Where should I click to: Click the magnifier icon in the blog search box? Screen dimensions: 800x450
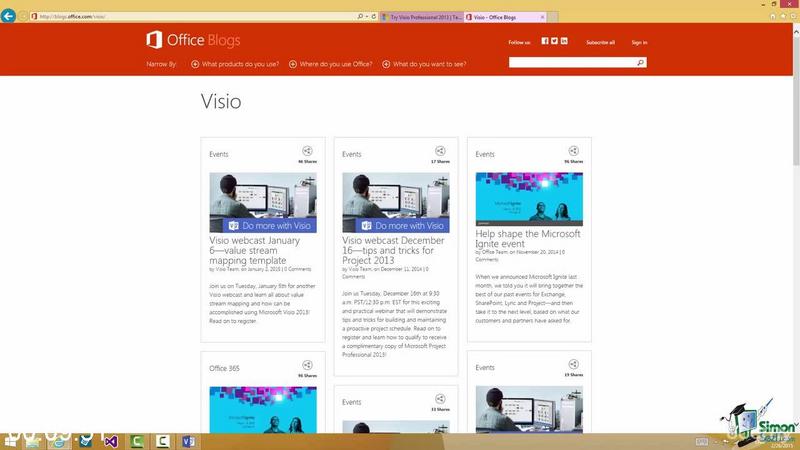(x=640, y=62)
